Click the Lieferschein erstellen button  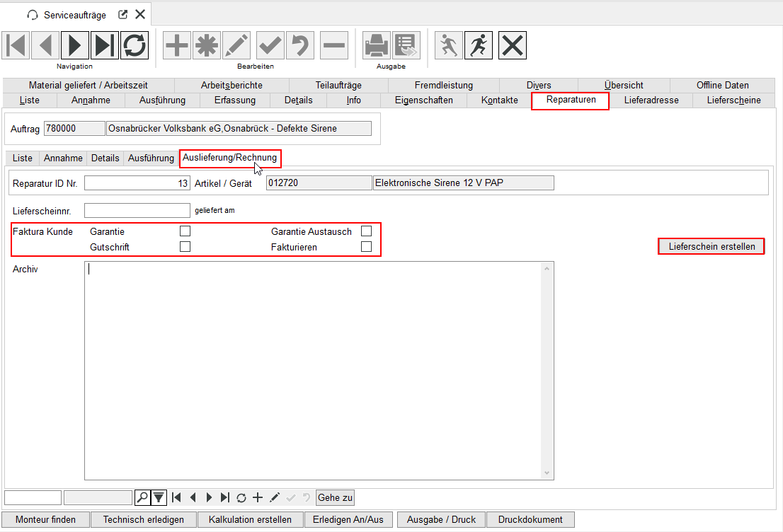point(711,246)
